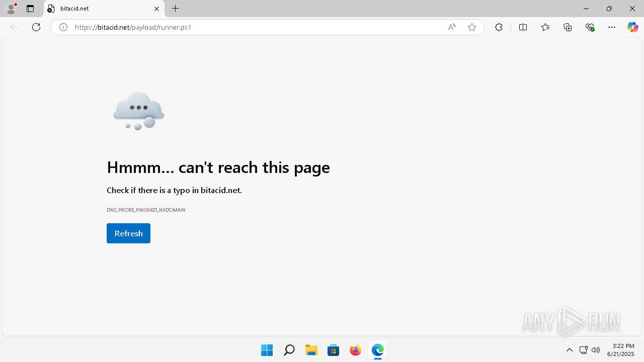644x362 pixels.
Task: Click the blue Refresh button
Action: pyautogui.click(x=128, y=233)
